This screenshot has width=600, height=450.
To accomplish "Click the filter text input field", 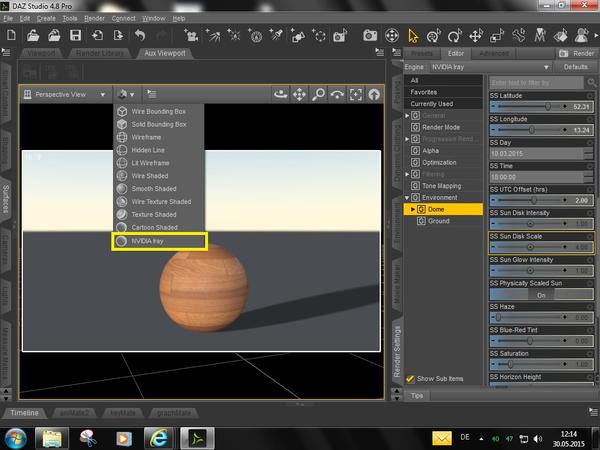I will tap(537, 82).
